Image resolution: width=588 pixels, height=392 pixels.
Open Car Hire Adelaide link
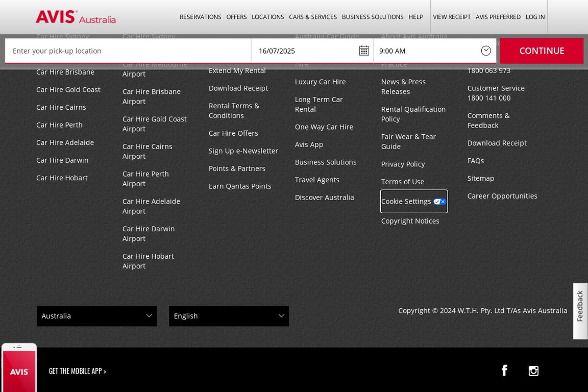coord(65,142)
